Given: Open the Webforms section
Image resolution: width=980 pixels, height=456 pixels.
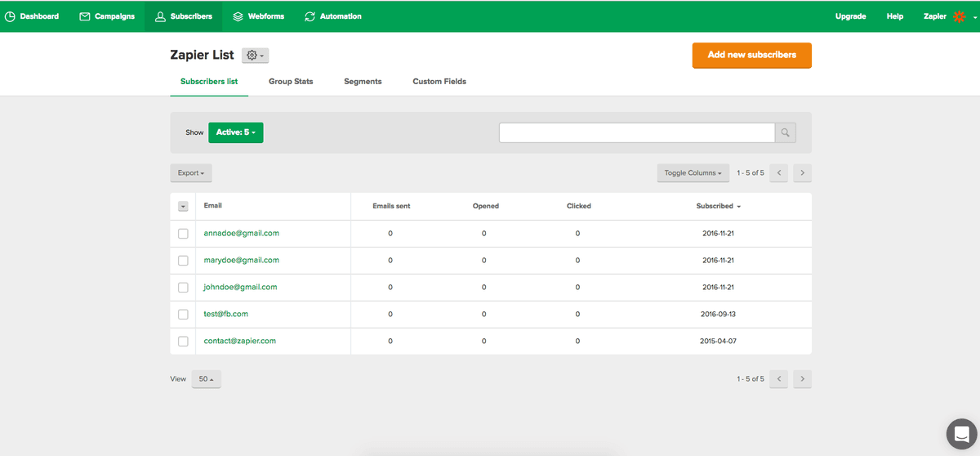Looking at the screenshot, I should point(258,16).
